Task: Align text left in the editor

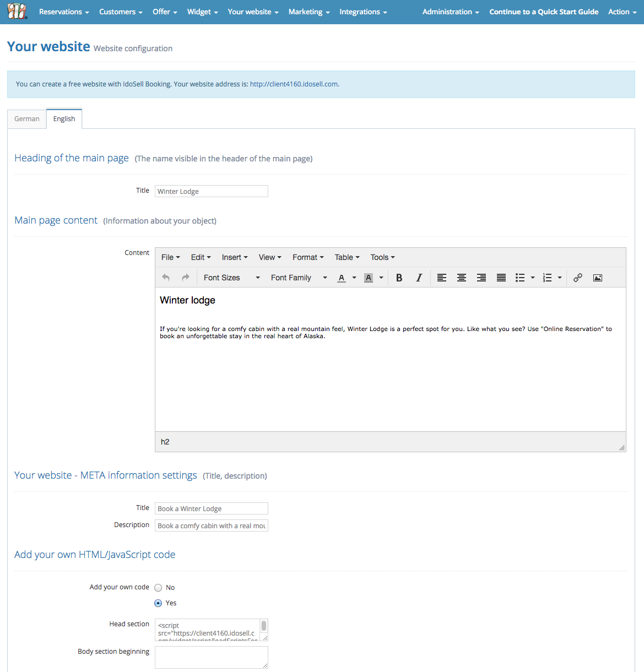Action: point(442,278)
